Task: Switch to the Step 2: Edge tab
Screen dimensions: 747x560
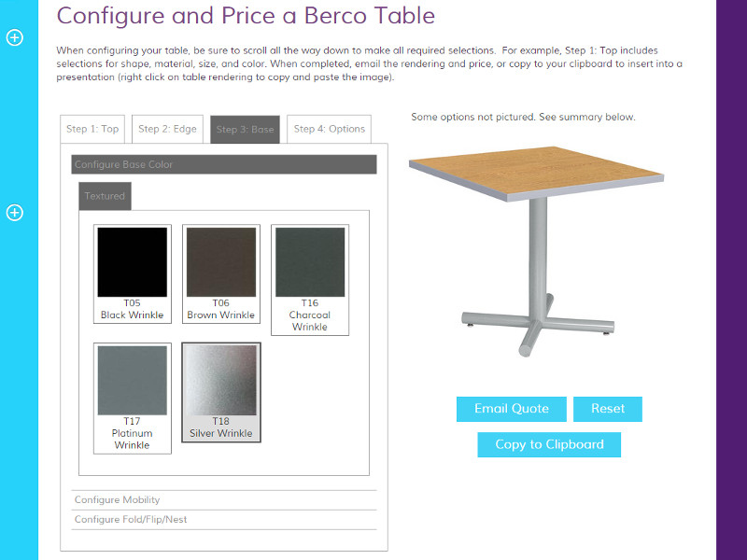Action: pyautogui.click(x=167, y=129)
